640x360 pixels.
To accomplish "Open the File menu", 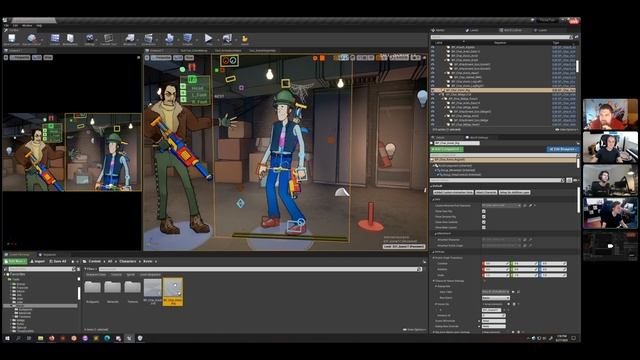I will [x=6, y=25].
